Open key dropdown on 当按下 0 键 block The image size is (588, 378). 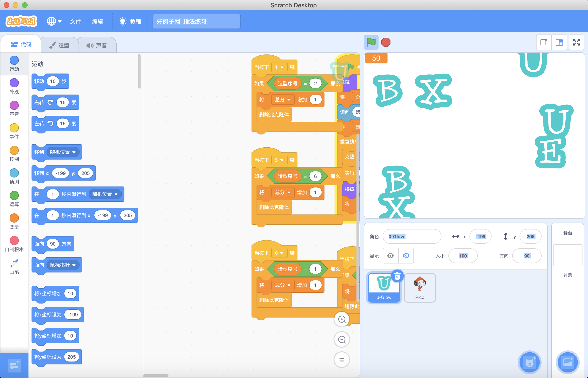(x=279, y=253)
